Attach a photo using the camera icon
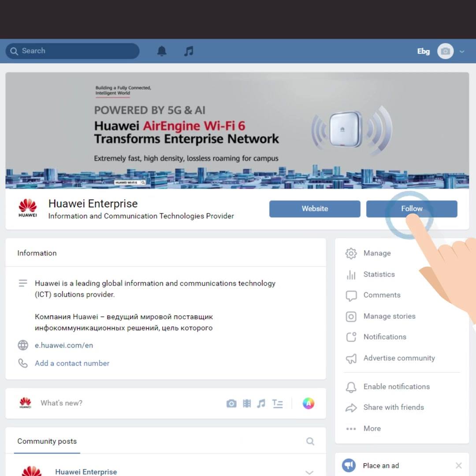Screen dimensions: 476x476 tap(231, 403)
